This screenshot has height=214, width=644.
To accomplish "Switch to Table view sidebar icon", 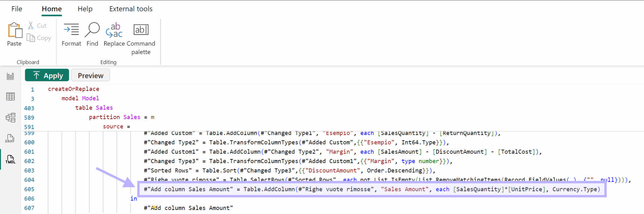I will 10,96.
